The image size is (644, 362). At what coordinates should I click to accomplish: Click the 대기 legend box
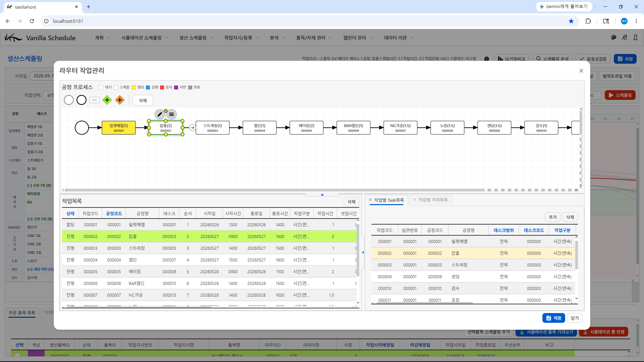tap(101, 87)
